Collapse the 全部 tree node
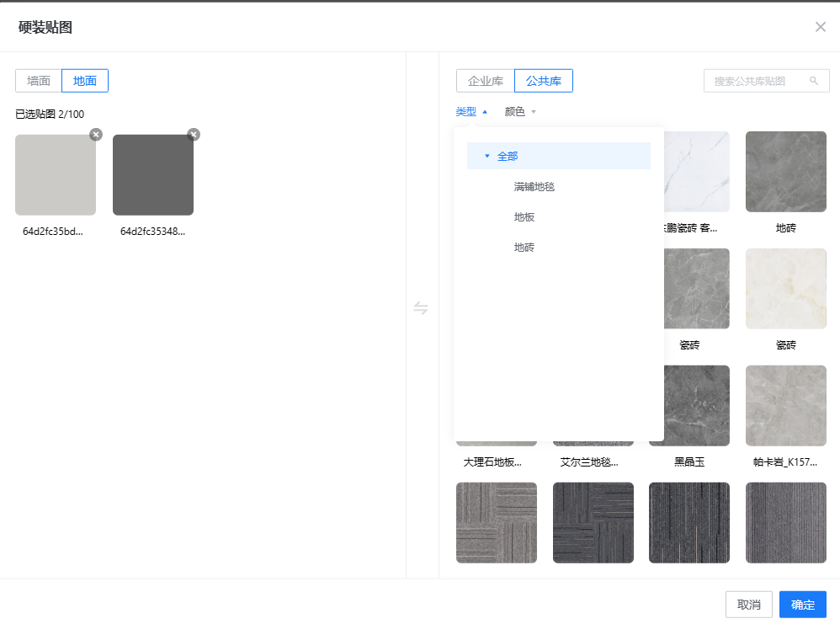The height and width of the screenshot is (624, 840). pyautogui.click(x=487, y=156)
